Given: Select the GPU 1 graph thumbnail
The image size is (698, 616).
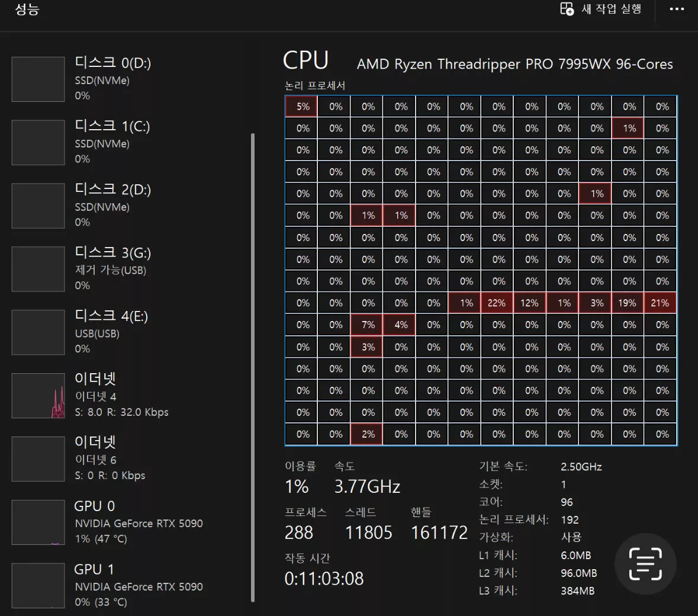Looking at the screenshot, I should 38,585.
